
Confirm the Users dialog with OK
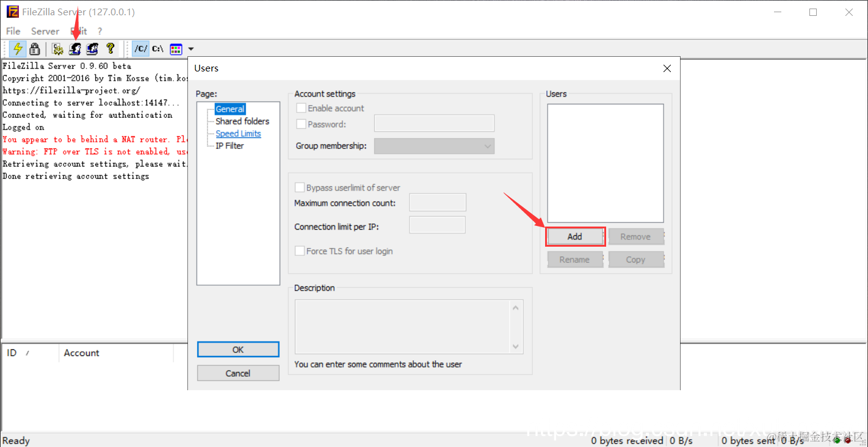238,349
